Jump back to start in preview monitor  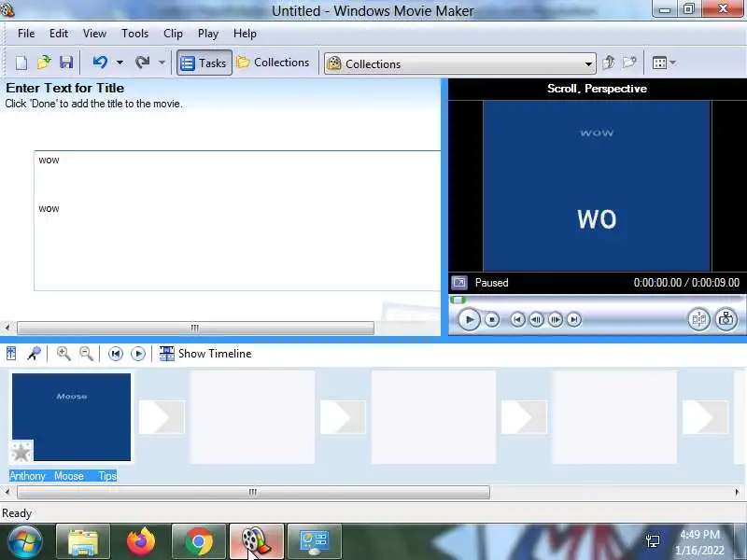pyautogui.click(x=518, y=319)
